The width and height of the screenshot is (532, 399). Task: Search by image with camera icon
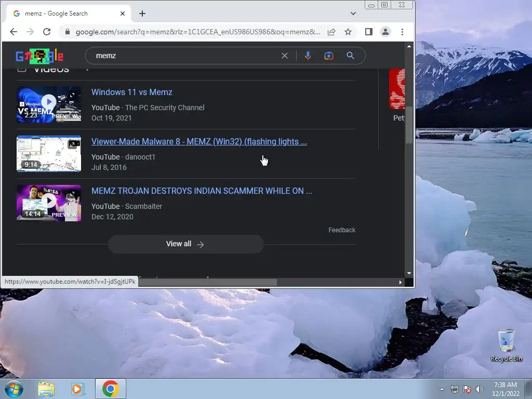pos(329,56)
